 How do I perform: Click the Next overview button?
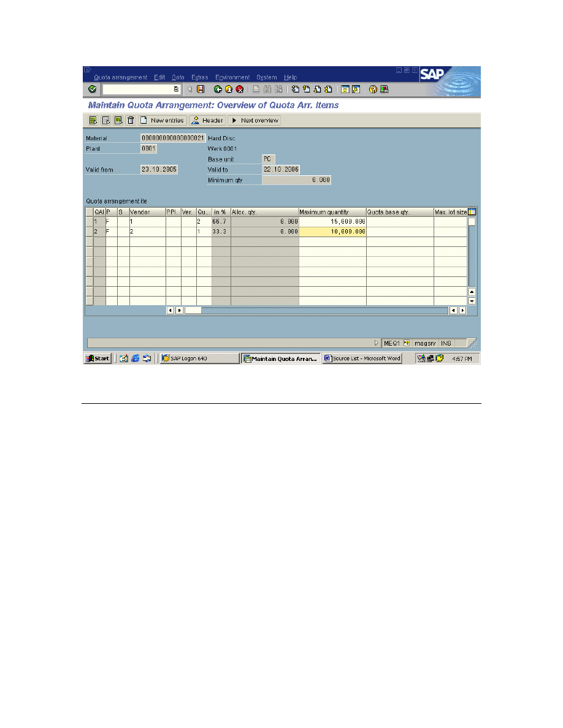(255, 121)
